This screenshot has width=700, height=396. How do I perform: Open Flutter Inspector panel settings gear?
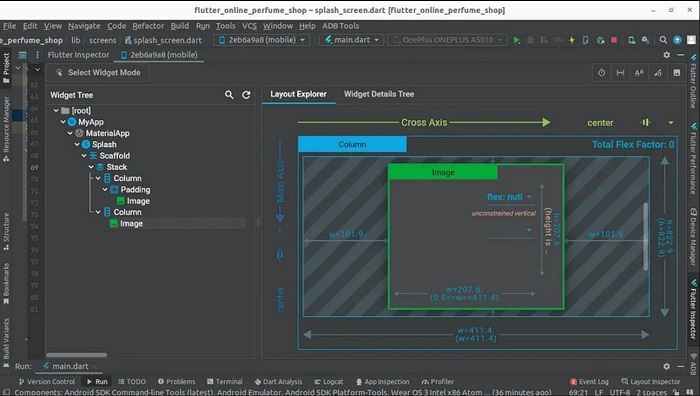pyautogui.click(x=667, y=55)
